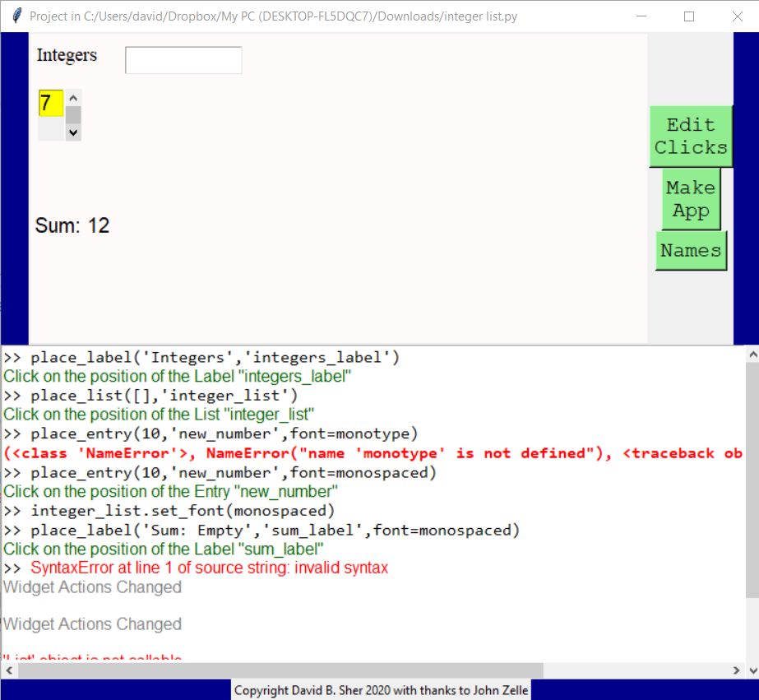Click the 'Sum: 12' label
The height and width of the screenshot is (700, 759).
[72, 225]
